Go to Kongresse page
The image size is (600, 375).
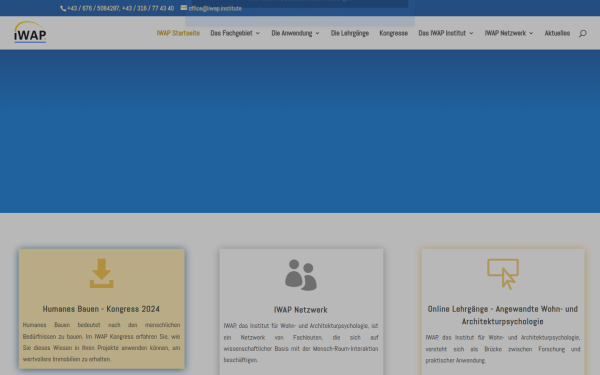pyautogui.click(x=393, y=33)
